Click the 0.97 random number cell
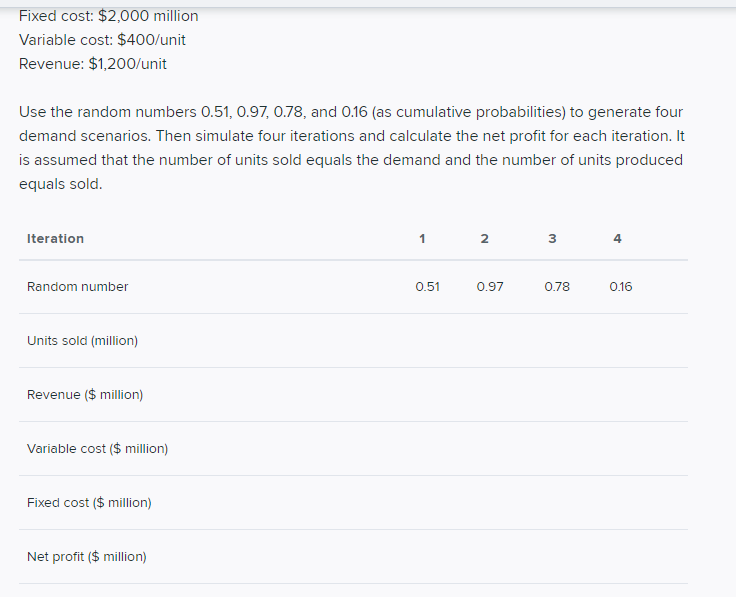The width and height of the screenshot is (736, 597). [x=490, y=287]
